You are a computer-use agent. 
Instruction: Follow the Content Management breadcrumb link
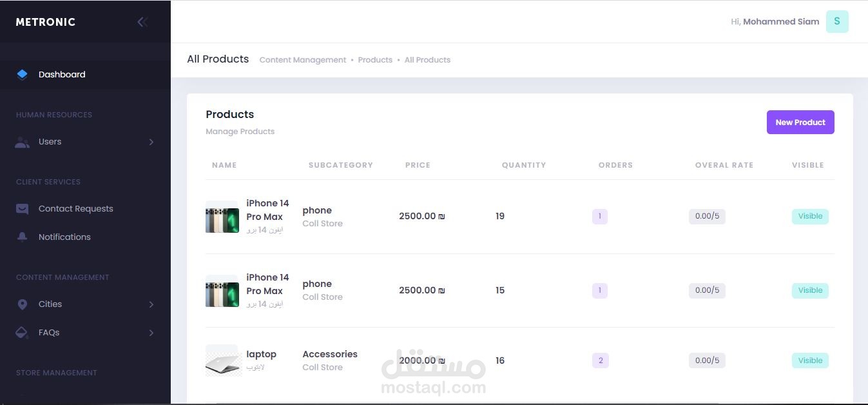[x=302, y=60]
